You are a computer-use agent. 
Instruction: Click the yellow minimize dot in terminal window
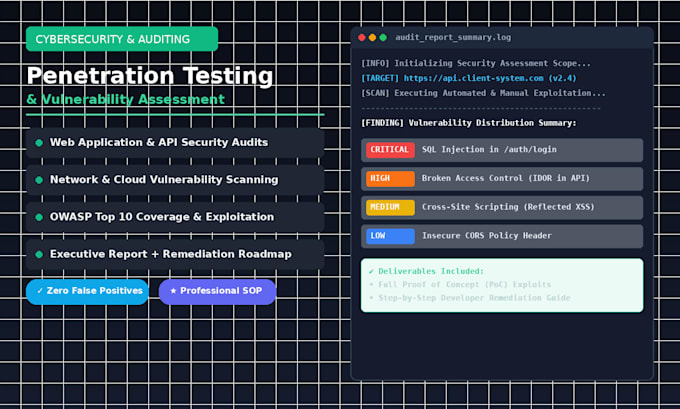pyautogui.click(x=372, y=38)
